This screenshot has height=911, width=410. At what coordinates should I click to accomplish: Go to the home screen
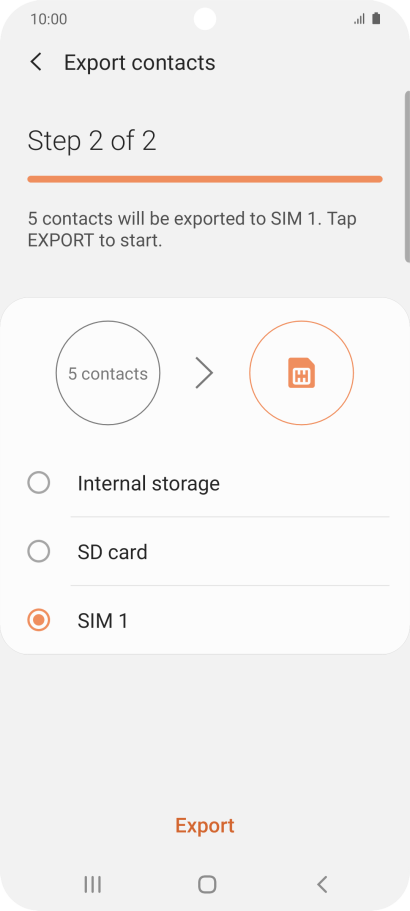click(x=207, y=884)
